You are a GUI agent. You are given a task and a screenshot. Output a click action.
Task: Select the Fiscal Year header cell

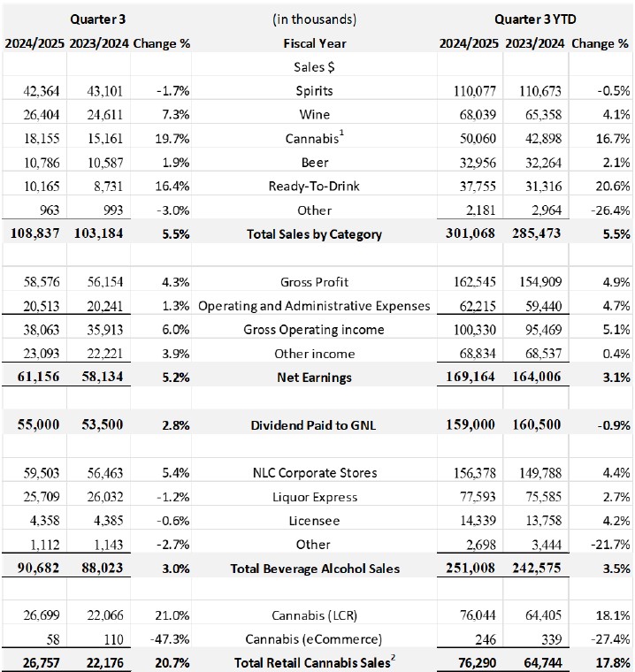click(314, 42)
